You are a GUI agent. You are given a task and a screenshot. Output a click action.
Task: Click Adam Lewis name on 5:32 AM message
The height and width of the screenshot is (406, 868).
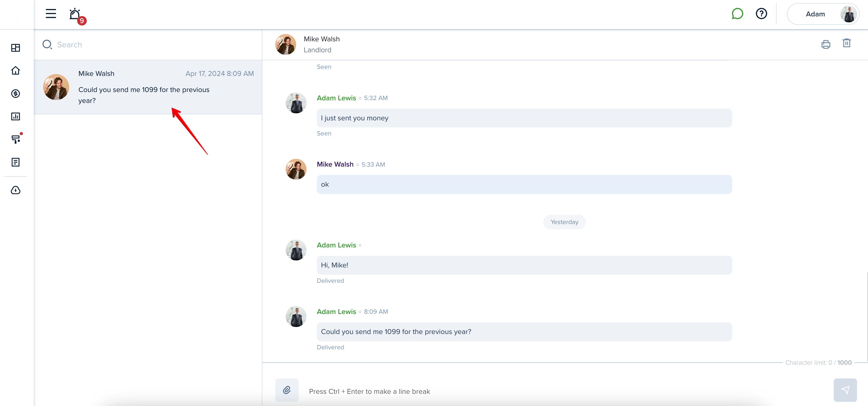[336, 98]
